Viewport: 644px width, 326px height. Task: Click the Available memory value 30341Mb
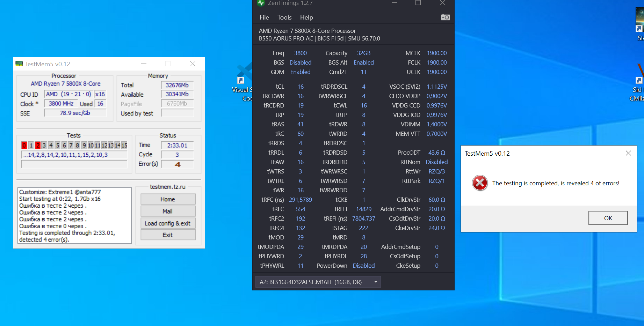[177, 94]
